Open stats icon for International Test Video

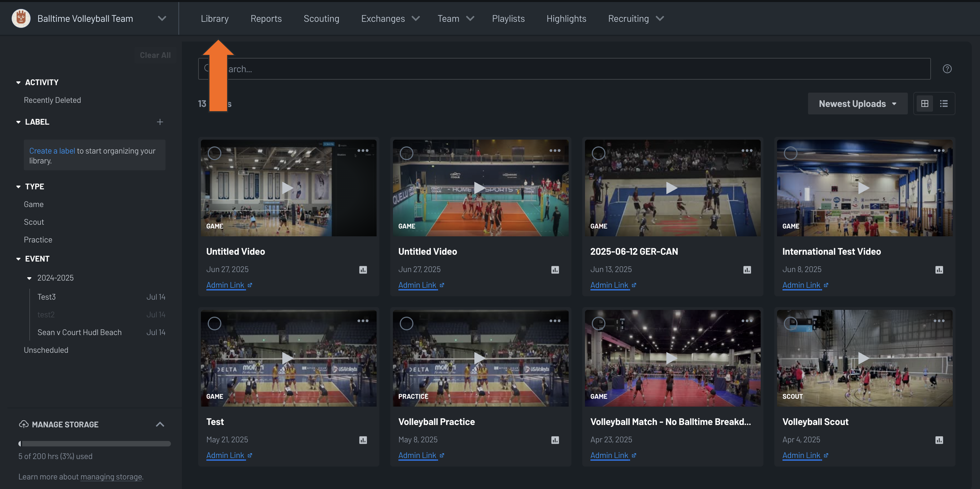point(939,270)
